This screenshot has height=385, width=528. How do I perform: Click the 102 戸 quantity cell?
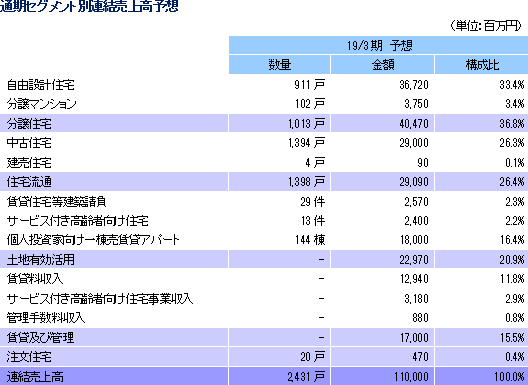pos(310,104)
